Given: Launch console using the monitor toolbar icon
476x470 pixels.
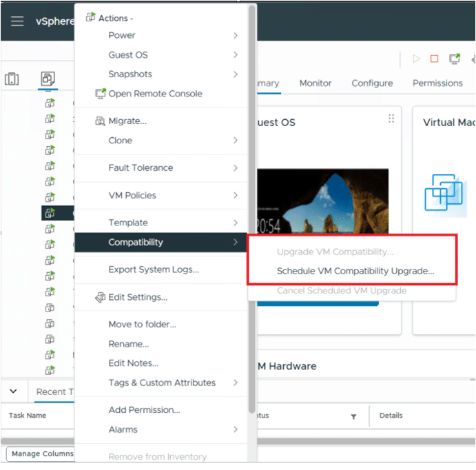Looking at the screenshot, I should 454,59.
